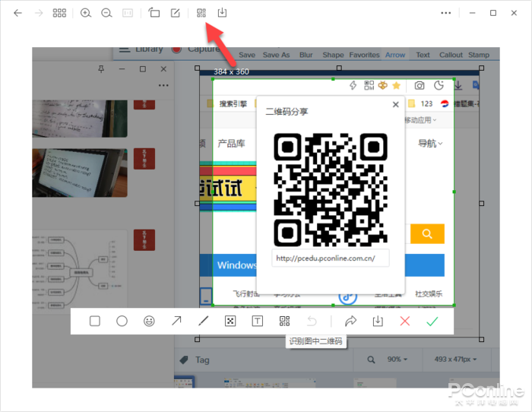
Task: Select the QR code URL field
Action: [331, 258]
